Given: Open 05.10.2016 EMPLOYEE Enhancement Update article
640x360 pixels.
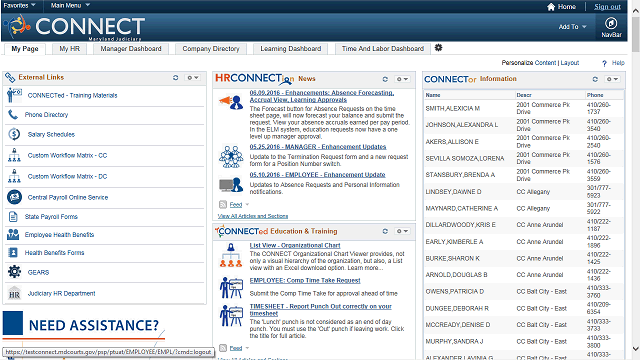Looking at the screenshot, I should (x=317, y=175).
